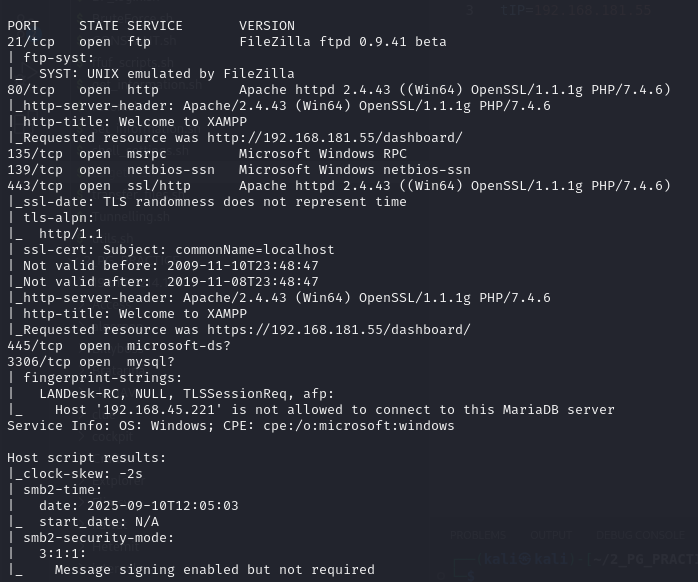Open ffuf_scripts.sh in the background file tree
This screenshot has height=582, width=698.
click(133, 63)
